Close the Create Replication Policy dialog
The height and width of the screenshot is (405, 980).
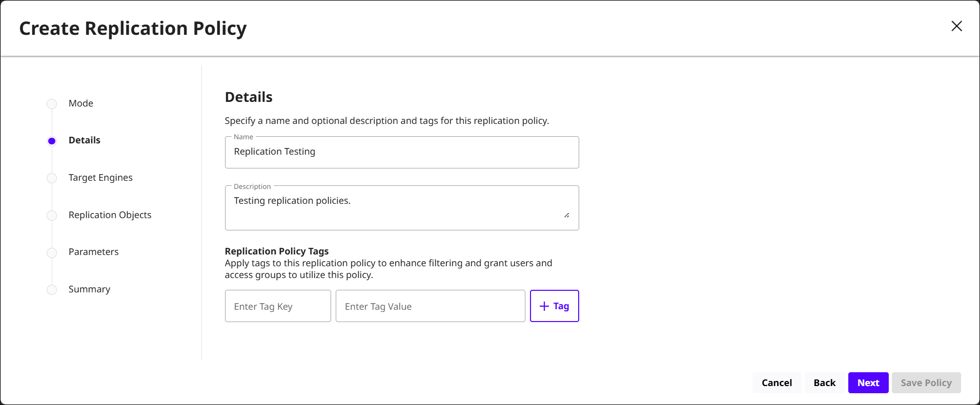(x=956, y=26)
